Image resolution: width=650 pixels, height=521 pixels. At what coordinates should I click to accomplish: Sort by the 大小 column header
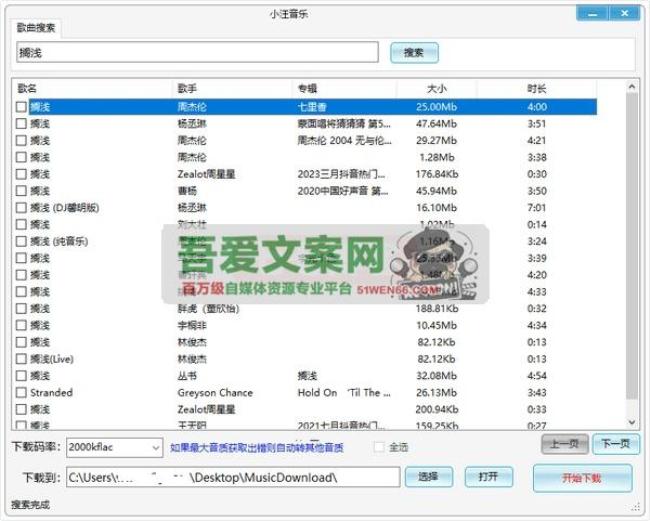(x=437, y=88)
